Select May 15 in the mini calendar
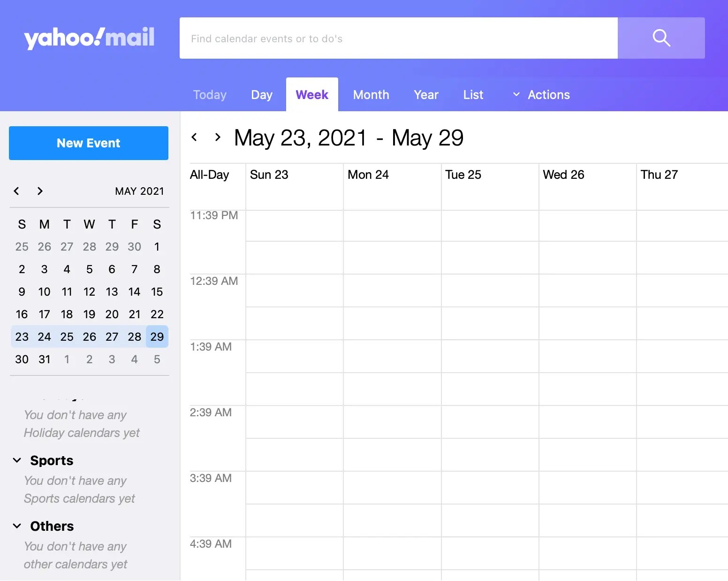 [x=157, y=291]
